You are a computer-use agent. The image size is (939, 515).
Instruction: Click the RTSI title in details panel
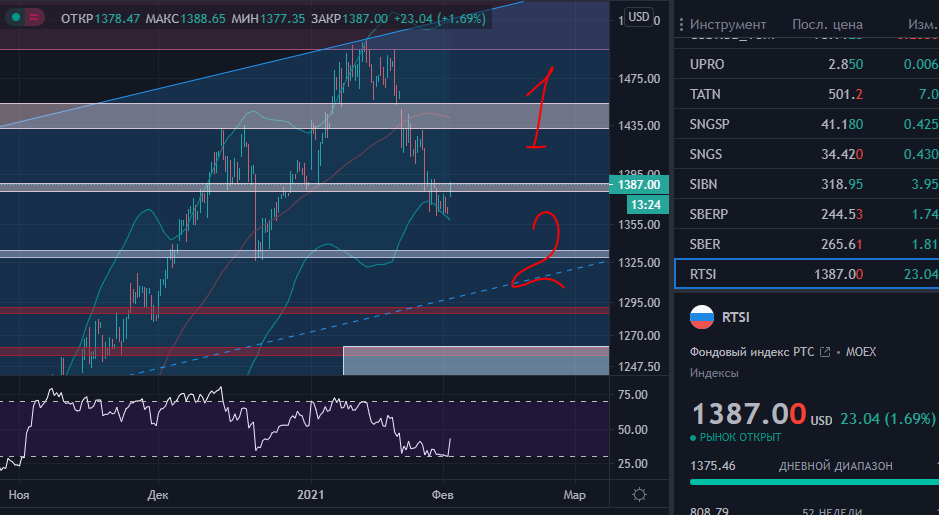point(735,317)
